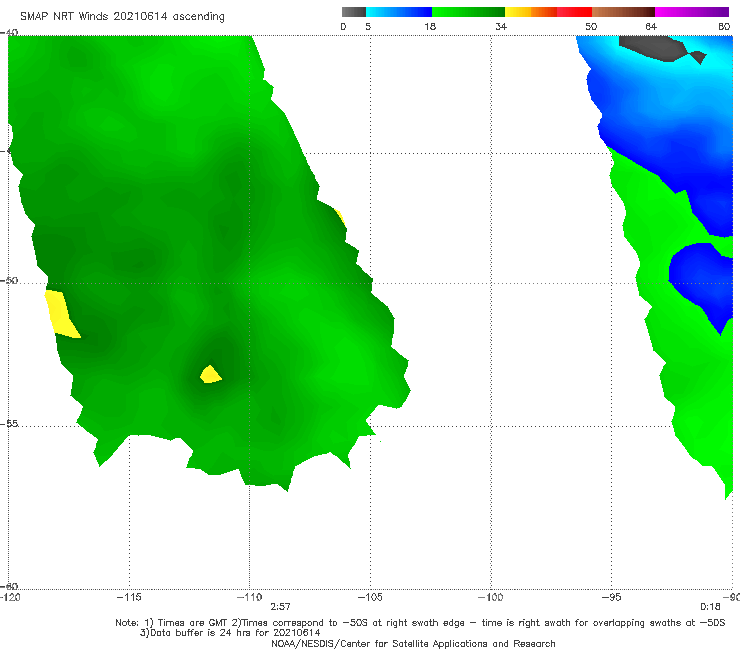Click the longitude label '-115'
This screenshot has width=740, height=650.
tap(129, 597)
